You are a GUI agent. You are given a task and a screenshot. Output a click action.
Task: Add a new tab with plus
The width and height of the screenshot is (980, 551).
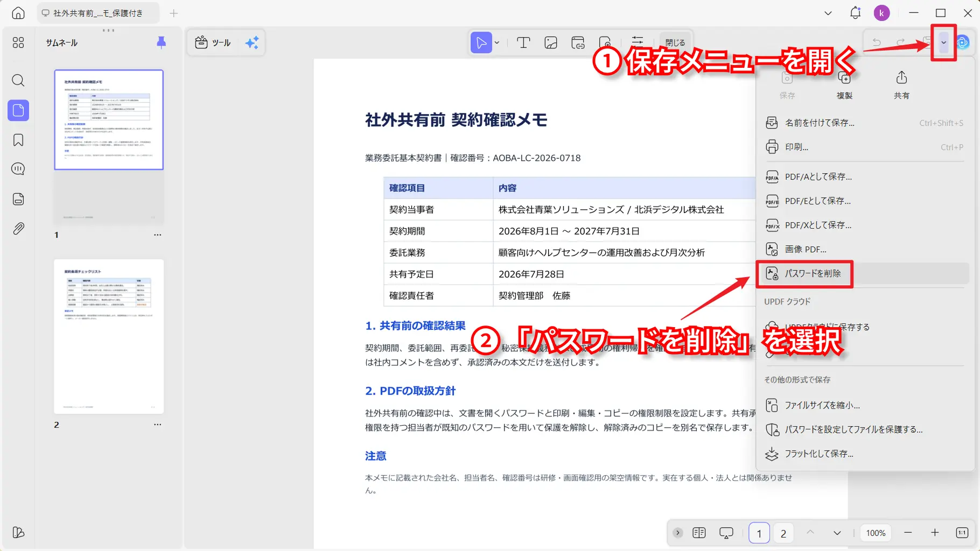pyautogui.click(x=173, y=13)
